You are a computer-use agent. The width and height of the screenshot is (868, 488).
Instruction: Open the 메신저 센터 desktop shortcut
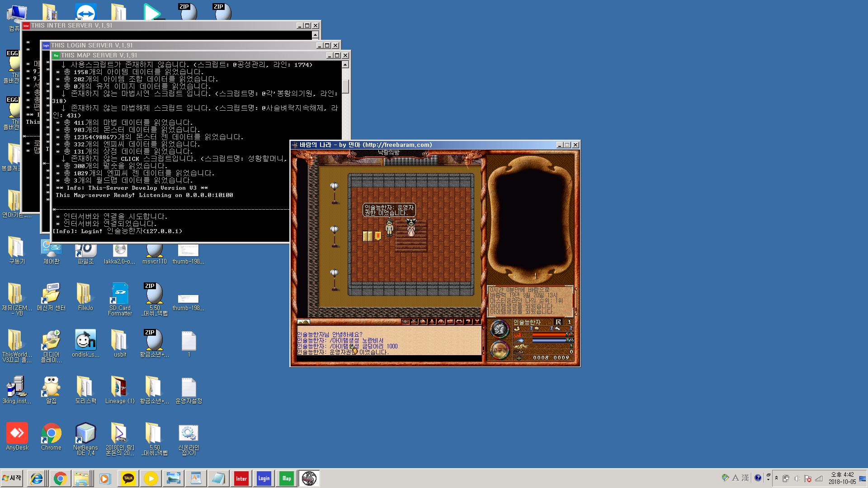tap(51, 297)
